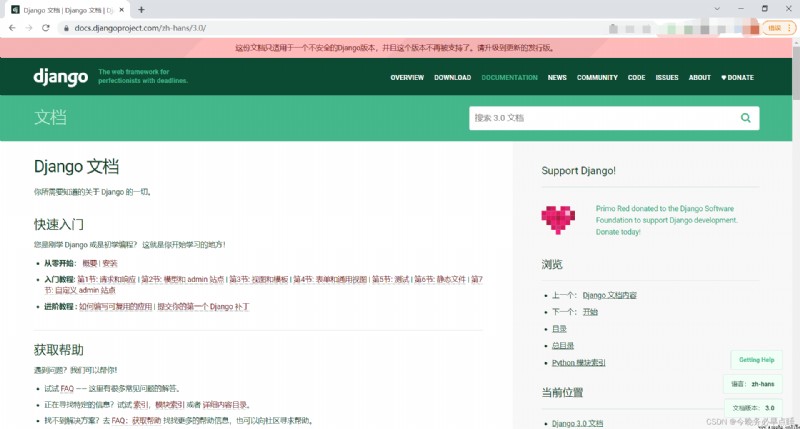Open the 索引 link
800x429 pixels.
(141, 405)
